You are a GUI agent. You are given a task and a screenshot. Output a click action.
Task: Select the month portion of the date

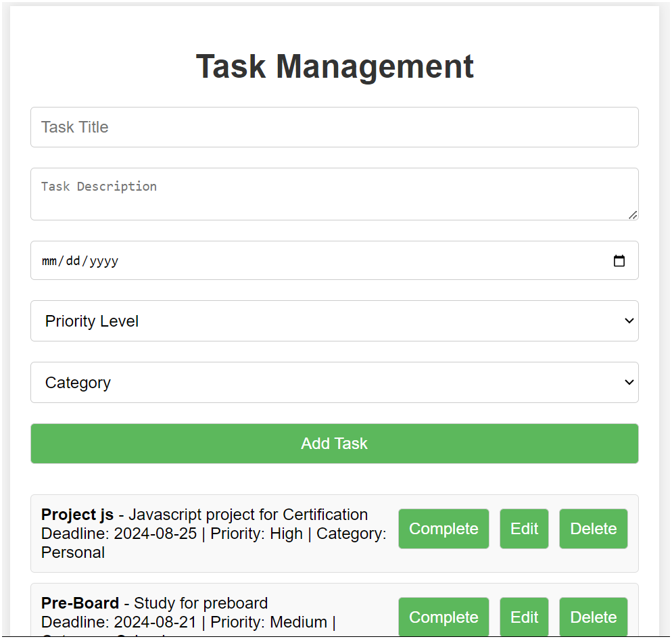[48, 260]
